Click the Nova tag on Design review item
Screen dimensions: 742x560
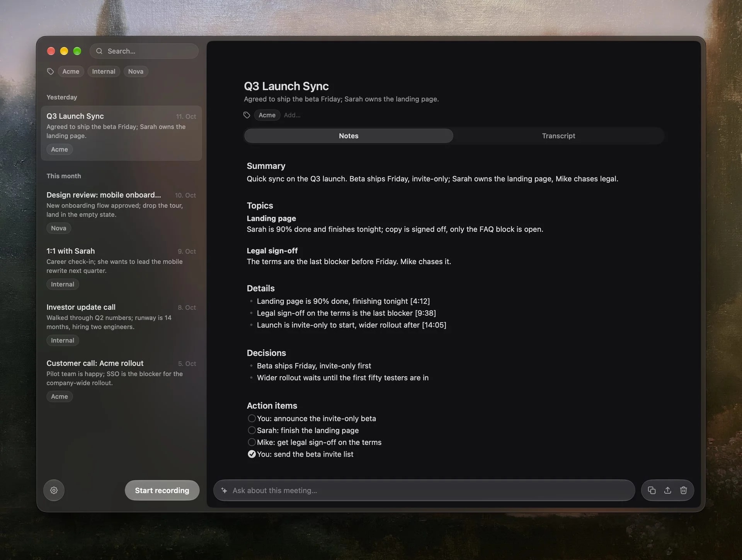(x=59, y=228)
